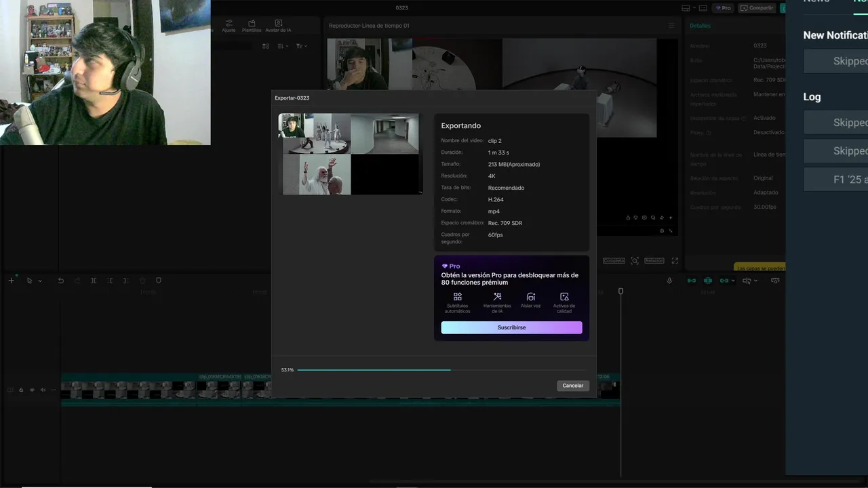Cancel the export with the Cancelar button
The image size is (868, 488).
573,386
